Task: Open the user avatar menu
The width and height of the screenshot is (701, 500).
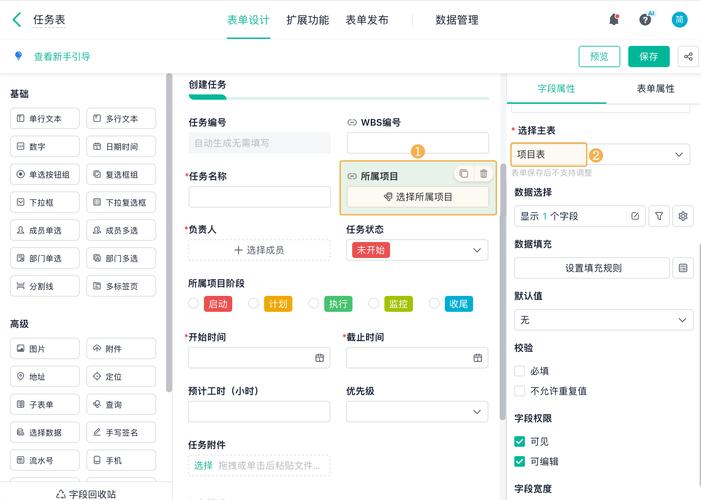Action: coord(679,20)
